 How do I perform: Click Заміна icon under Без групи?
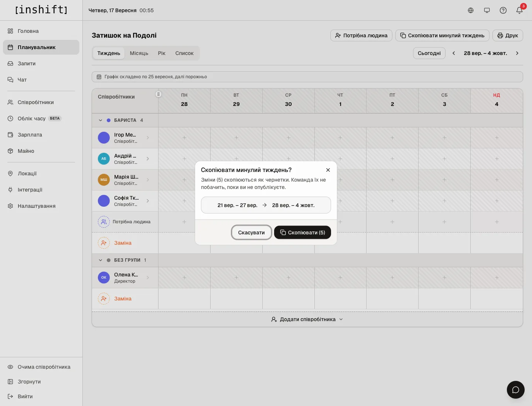coord(104,299)
